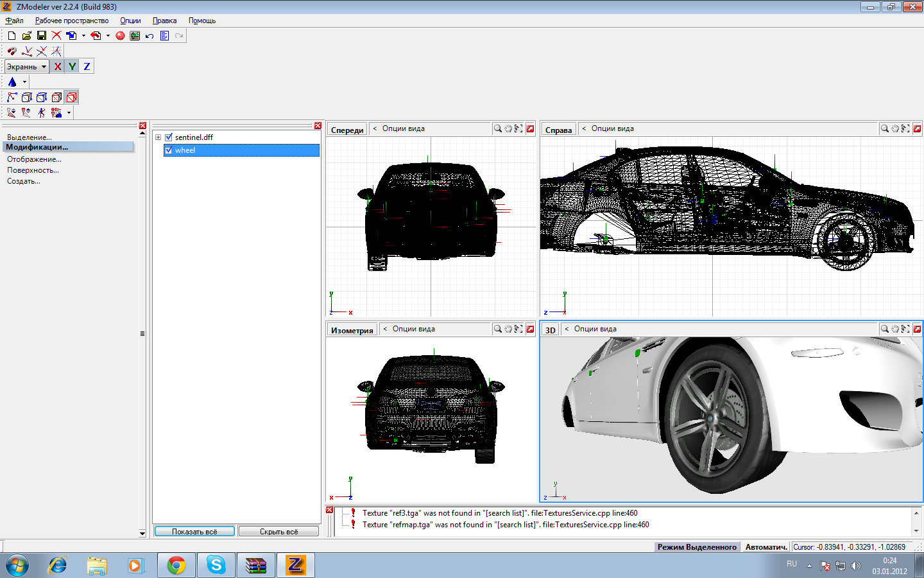Click zoom-extents icon in Изометрия view header

click(x=518, y=329)
